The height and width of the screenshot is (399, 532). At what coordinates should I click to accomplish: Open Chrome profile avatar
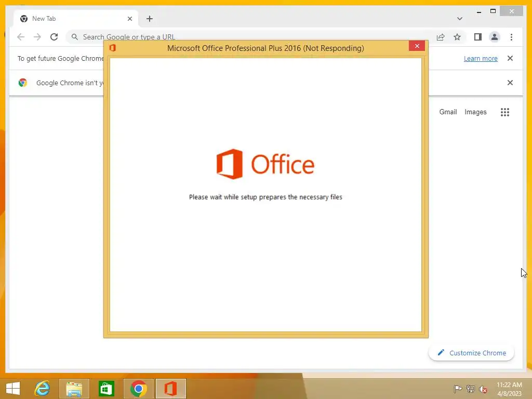(x=495, y=37)
